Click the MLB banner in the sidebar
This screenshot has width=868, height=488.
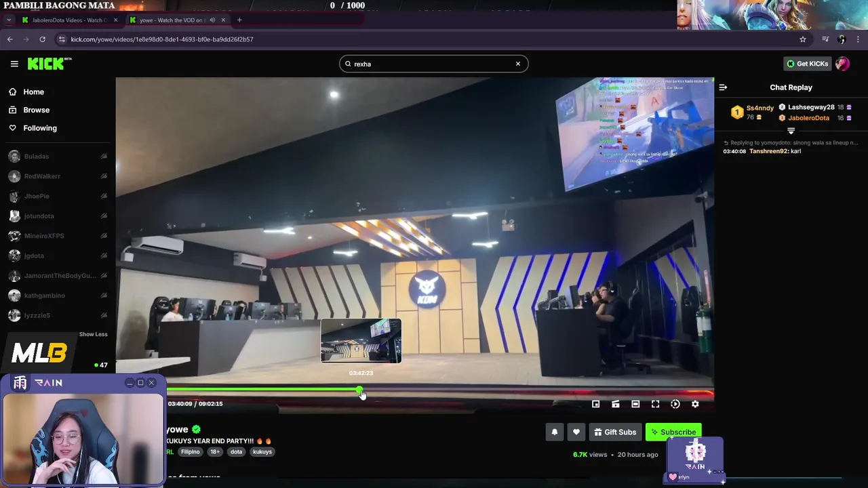pyautogui.click(x=39, y=354)
